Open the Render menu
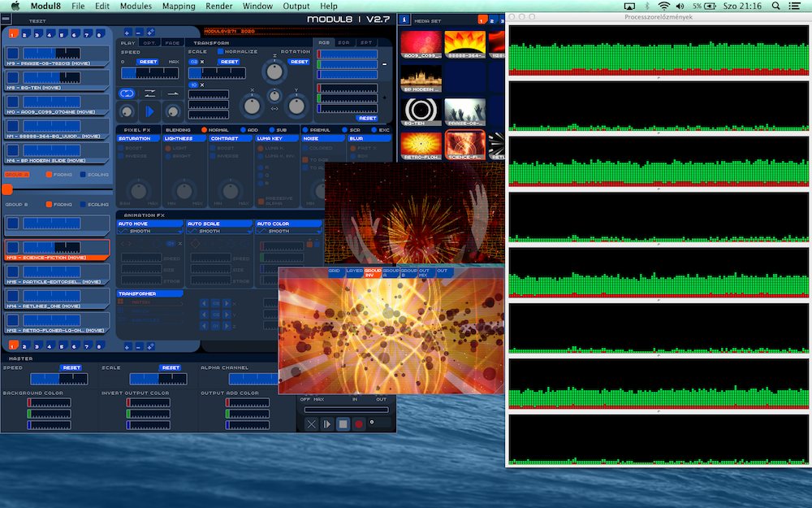Viewport: 812px width, 508px height. (219, 7)
